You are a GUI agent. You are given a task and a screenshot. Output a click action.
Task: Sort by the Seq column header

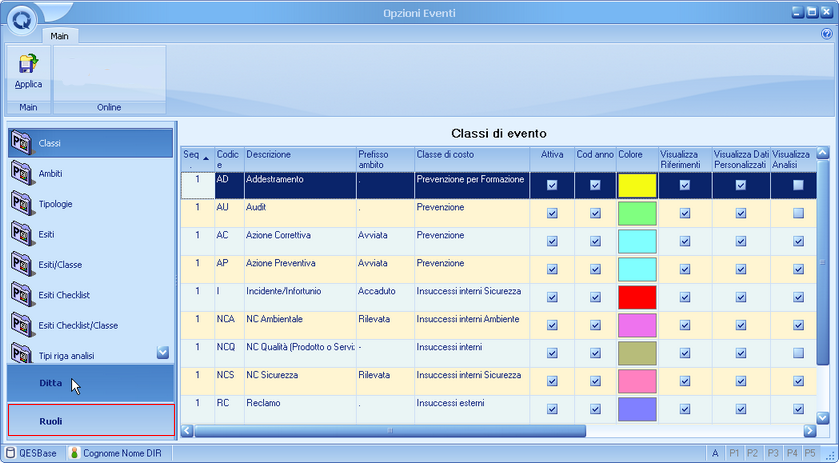coord(197,160)
